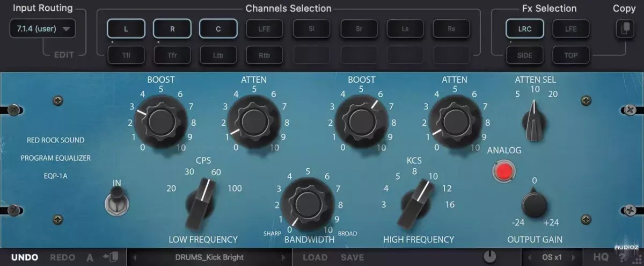Click the A state button
The width and height of the screenshot is (644, 266).
coord(90,257)
